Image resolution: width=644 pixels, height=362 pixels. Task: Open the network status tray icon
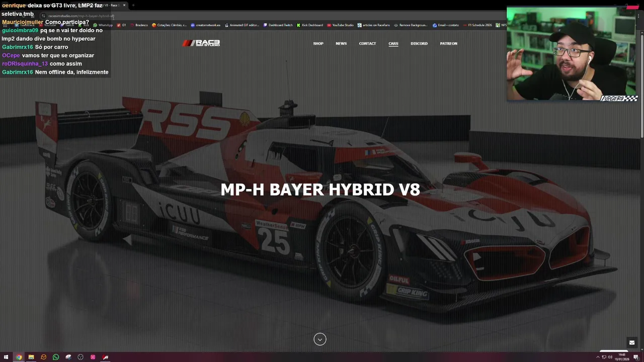pyautogui.click(x=604, y=357)
